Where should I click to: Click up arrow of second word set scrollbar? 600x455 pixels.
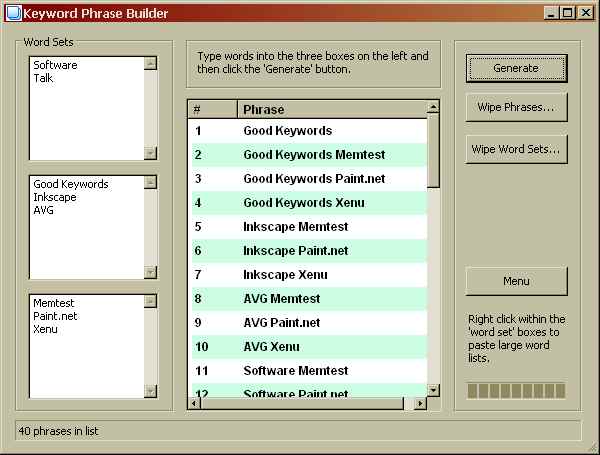pyautogui.click(x=150, y=183)
